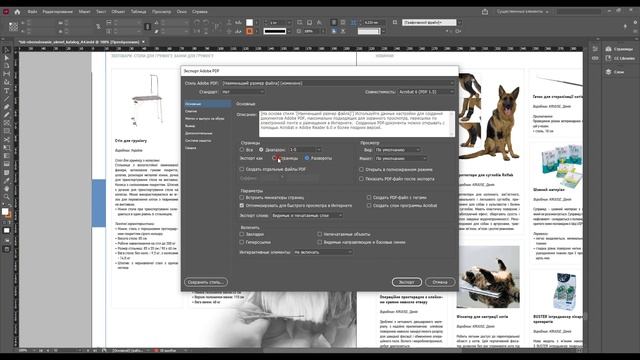Open the page range dropdown arrow
This screenshot has height=360, width=640.
tap(318, 150)
